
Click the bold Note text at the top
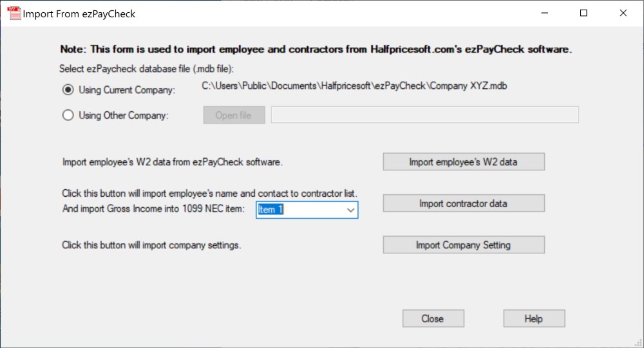316,49
